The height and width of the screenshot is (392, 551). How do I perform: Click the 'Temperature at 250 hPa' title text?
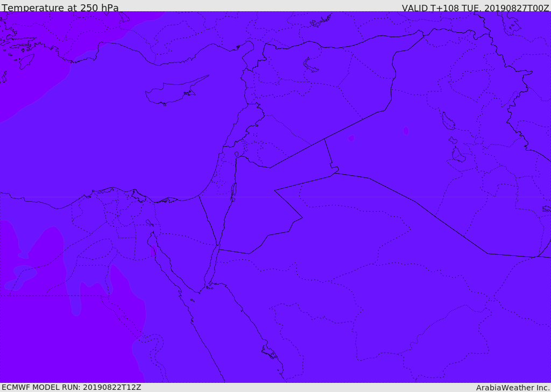(60, 8)
